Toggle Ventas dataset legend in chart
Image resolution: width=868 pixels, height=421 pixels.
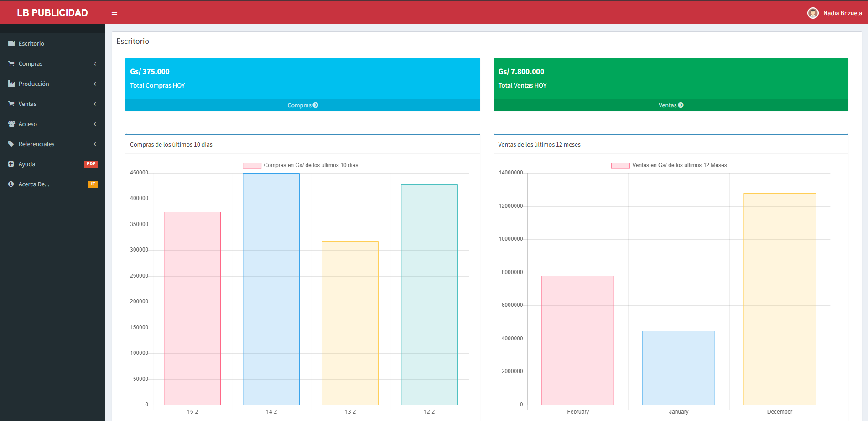(x=620, y=165)
